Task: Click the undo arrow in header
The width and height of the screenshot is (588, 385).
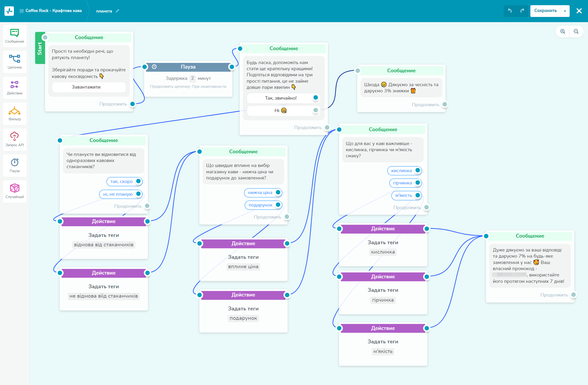Action: coord(510,11)
